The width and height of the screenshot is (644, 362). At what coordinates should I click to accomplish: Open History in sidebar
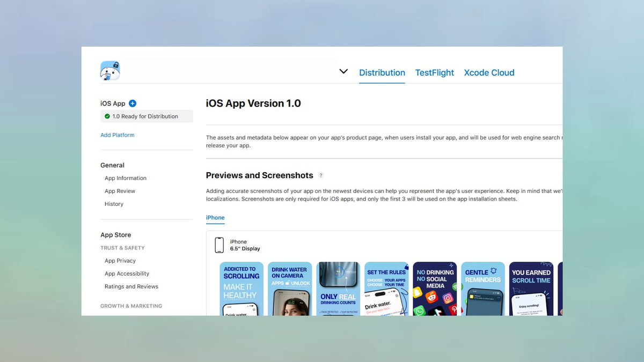point(114,204)
